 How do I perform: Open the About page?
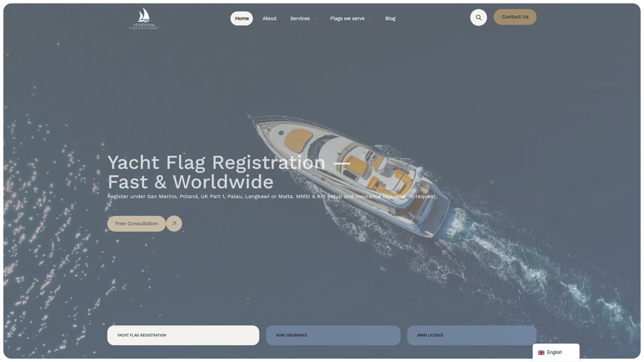click(x=269, y=18)
